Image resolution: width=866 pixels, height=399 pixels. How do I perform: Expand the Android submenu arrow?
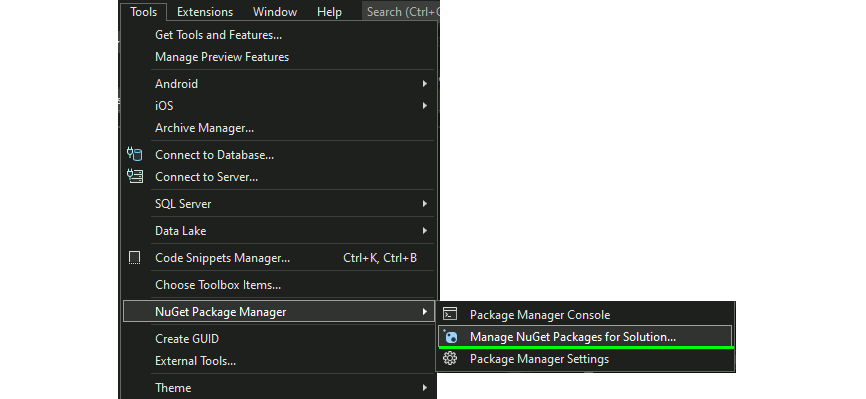tap(424, 83)
